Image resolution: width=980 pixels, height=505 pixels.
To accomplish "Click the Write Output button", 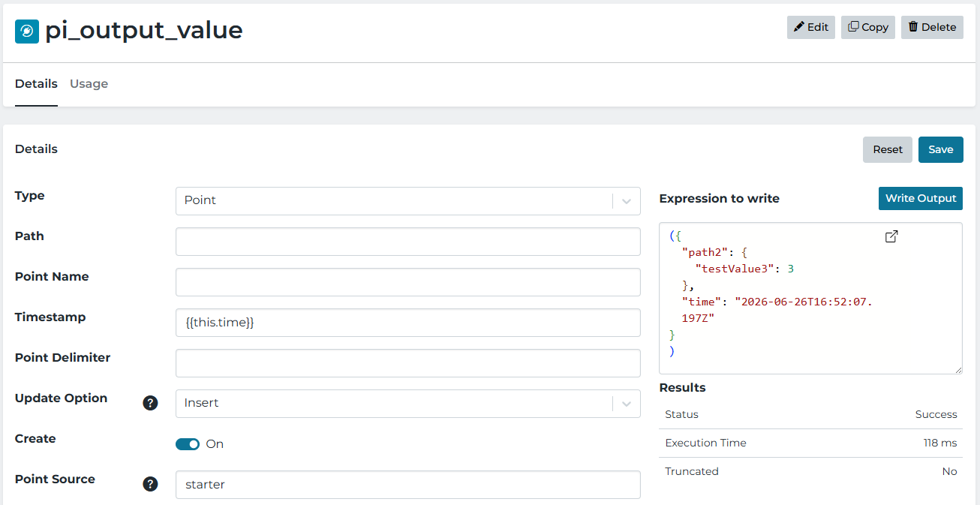I will 921,198.
